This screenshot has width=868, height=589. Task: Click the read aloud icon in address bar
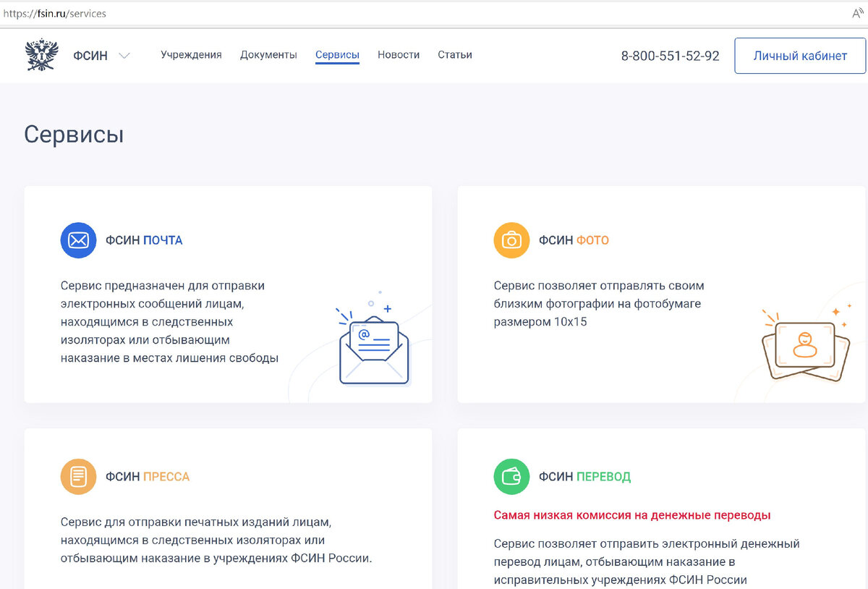[859, 14]
